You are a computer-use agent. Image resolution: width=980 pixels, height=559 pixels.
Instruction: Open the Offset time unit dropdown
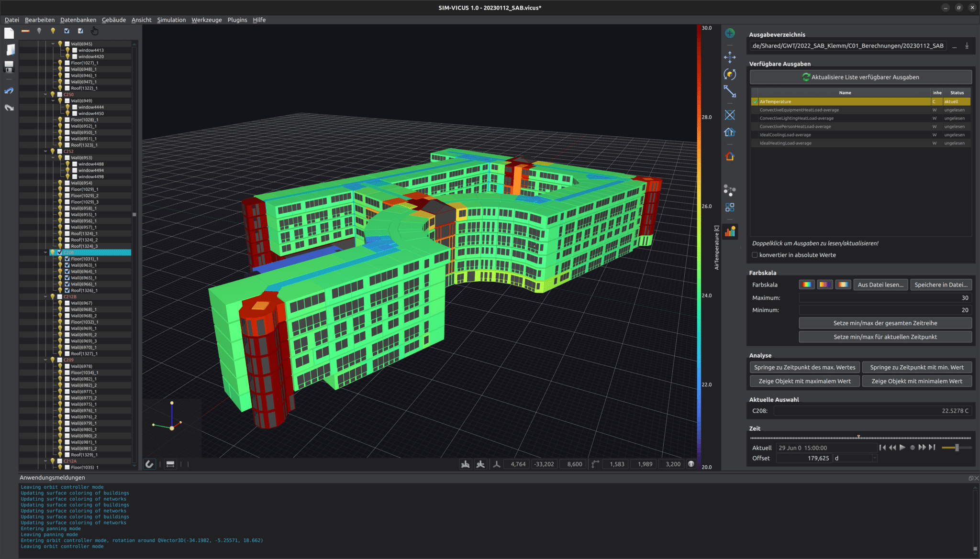tap(856, 458)
